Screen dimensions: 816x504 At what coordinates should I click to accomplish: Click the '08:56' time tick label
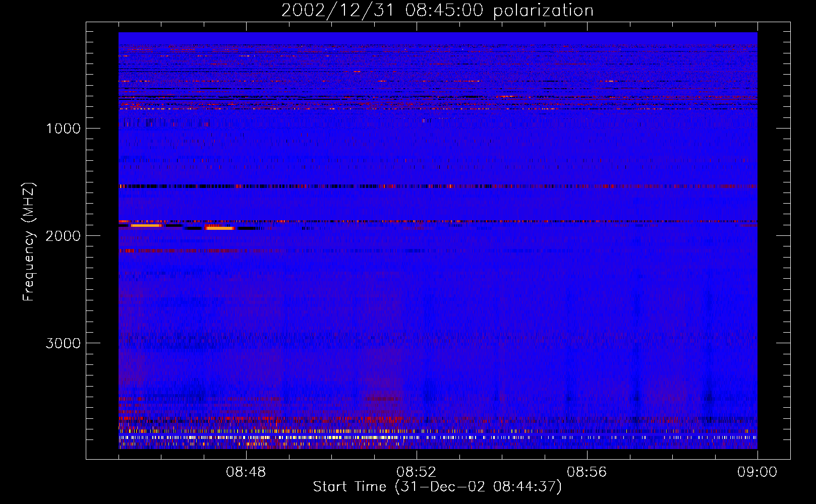pos(587,472)
